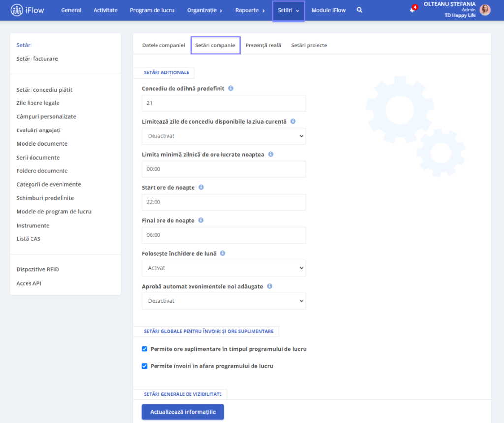The height and width of the screenshot is (423, 504).
Task: Open Serii documente link
Action: [x=38, y=157]
